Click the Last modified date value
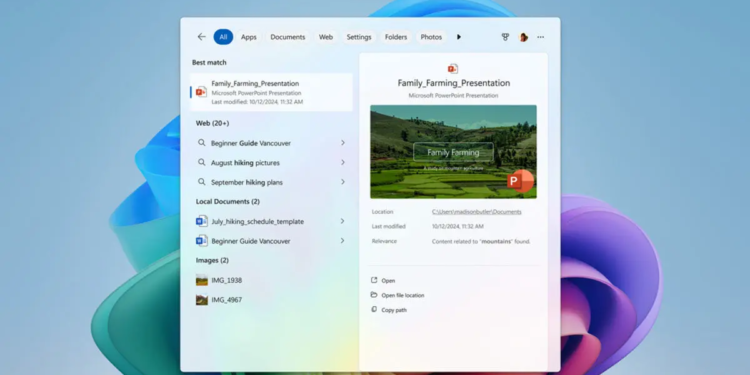The height and width of the screenshot is (375, 750). click(458, 226)
